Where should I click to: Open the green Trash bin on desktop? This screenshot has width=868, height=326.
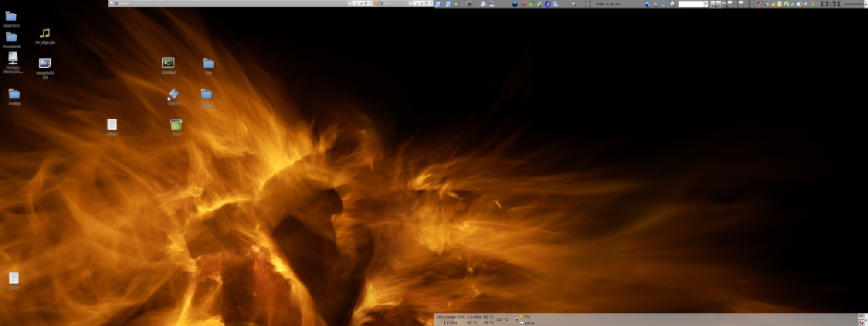pos(176,125)
